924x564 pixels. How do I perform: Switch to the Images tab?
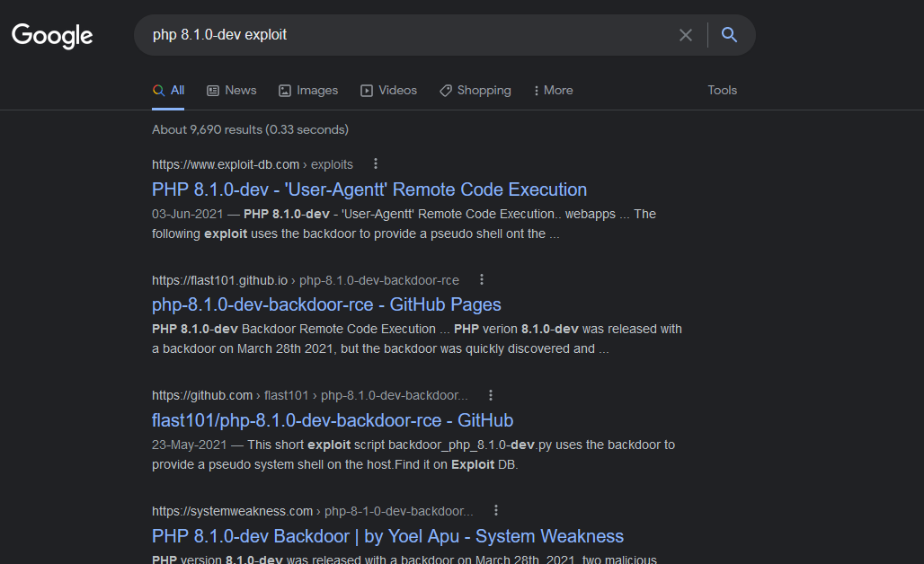click(x=308, y=90)
